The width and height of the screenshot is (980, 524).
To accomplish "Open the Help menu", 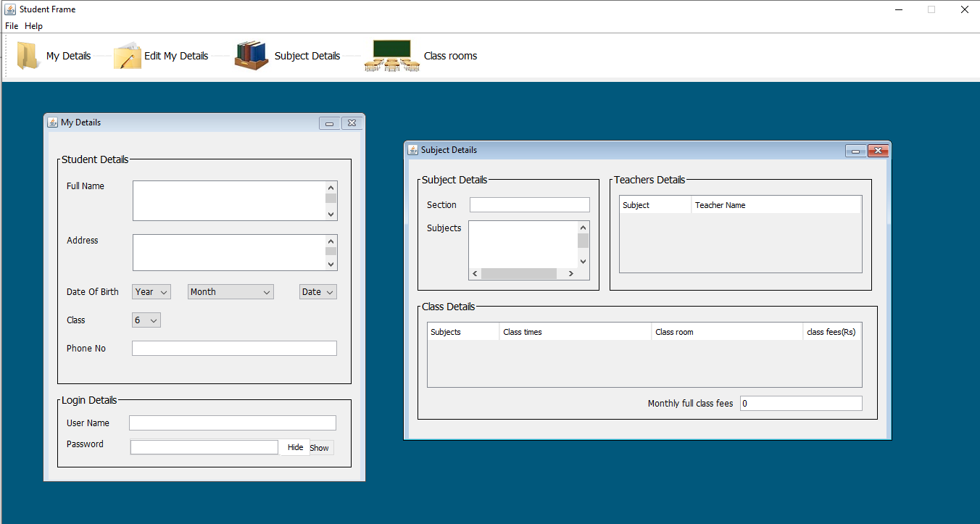I will (33, 25).
